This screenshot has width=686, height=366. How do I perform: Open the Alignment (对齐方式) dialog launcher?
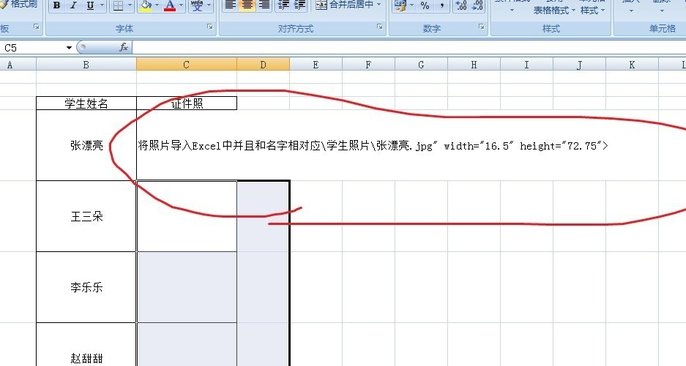click(x=379, y=27)
